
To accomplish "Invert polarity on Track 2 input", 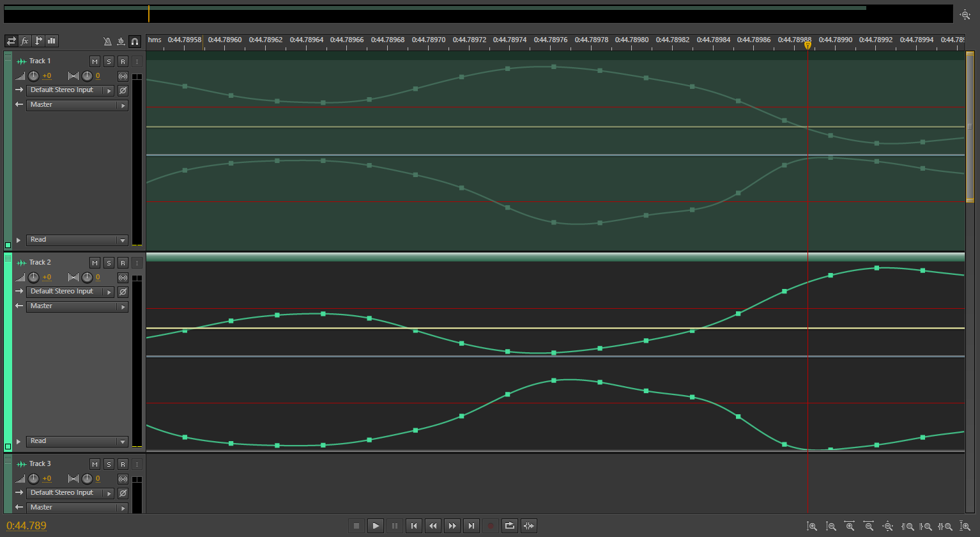I will [123, 292].
